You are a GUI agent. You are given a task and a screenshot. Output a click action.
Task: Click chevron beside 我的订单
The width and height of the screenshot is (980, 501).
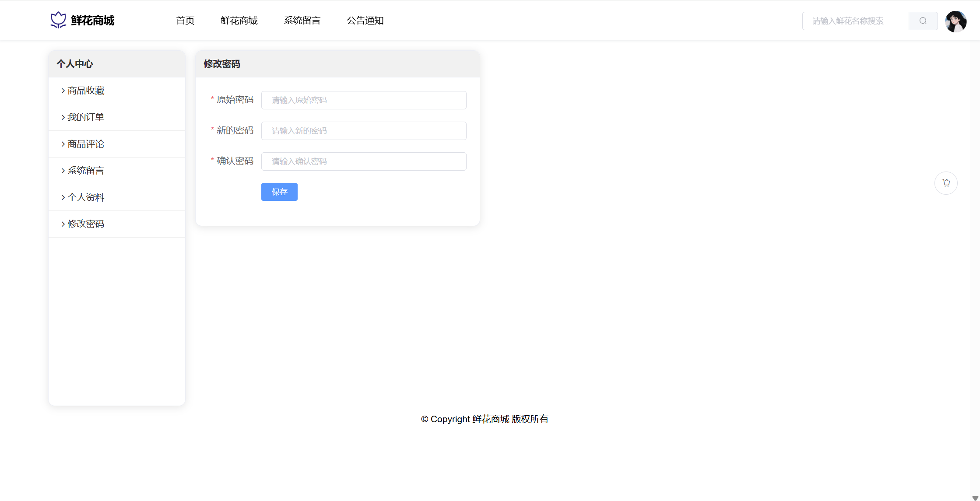63,117
